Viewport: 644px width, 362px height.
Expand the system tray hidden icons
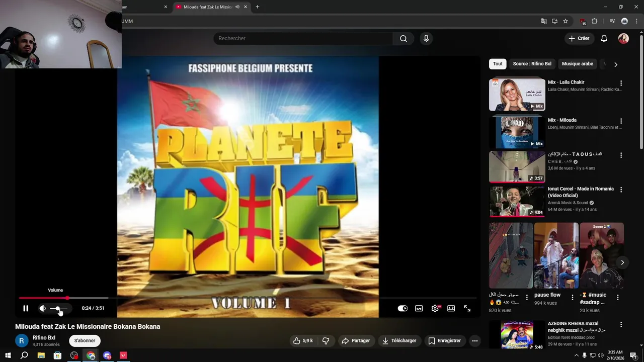point(577,355)
